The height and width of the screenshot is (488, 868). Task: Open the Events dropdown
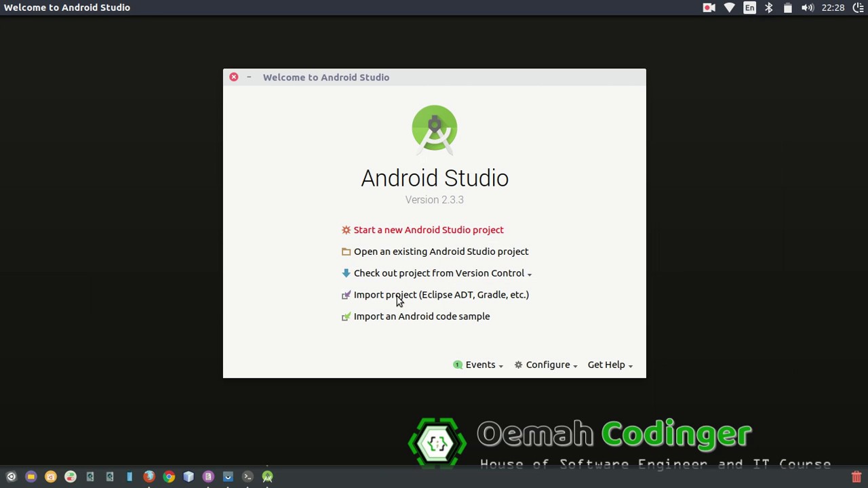[x=478, y=365]
